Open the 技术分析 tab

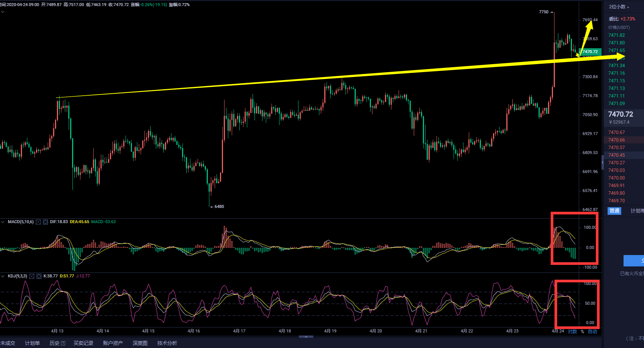(x=167, y=343)
